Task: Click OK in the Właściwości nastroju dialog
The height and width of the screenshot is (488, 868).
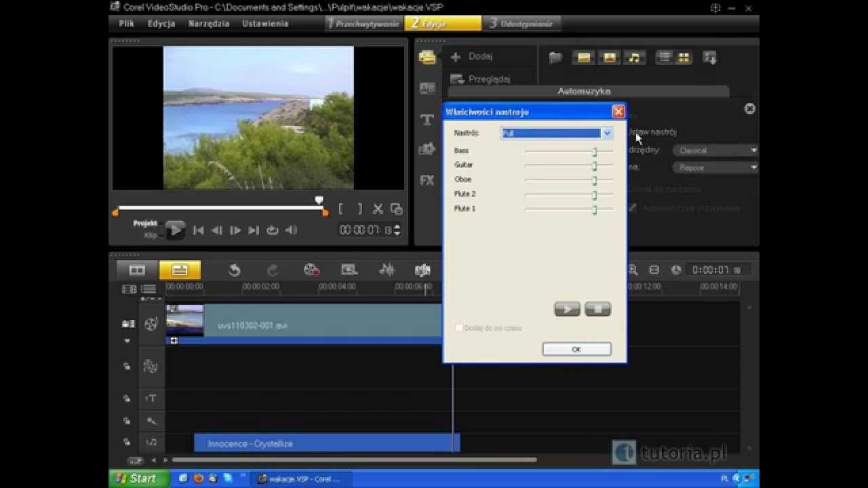Action: [576, 349]
